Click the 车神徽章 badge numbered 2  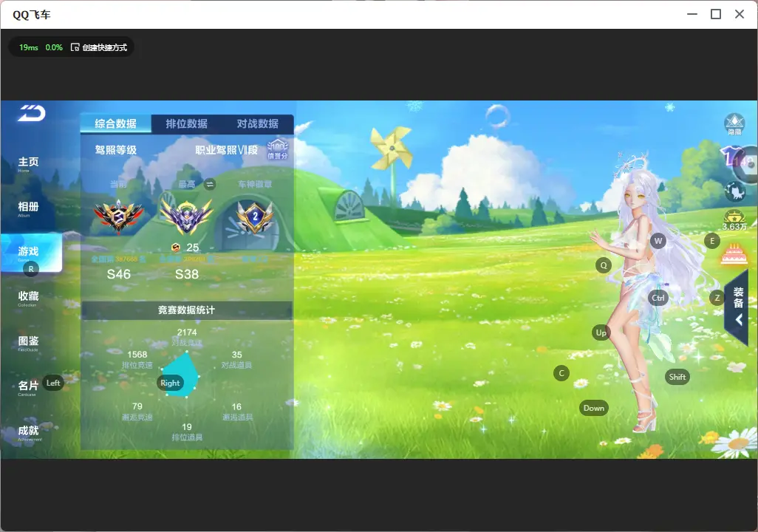(255, 216)
